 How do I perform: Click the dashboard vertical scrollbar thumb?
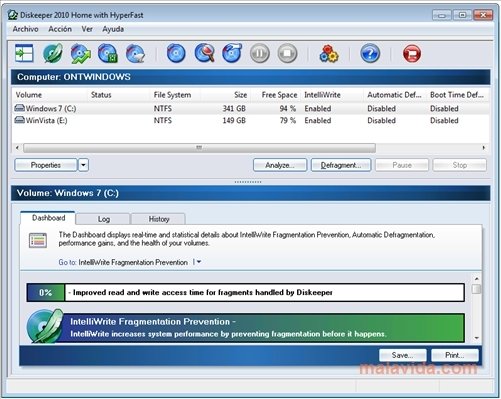[x=477, y=289]
